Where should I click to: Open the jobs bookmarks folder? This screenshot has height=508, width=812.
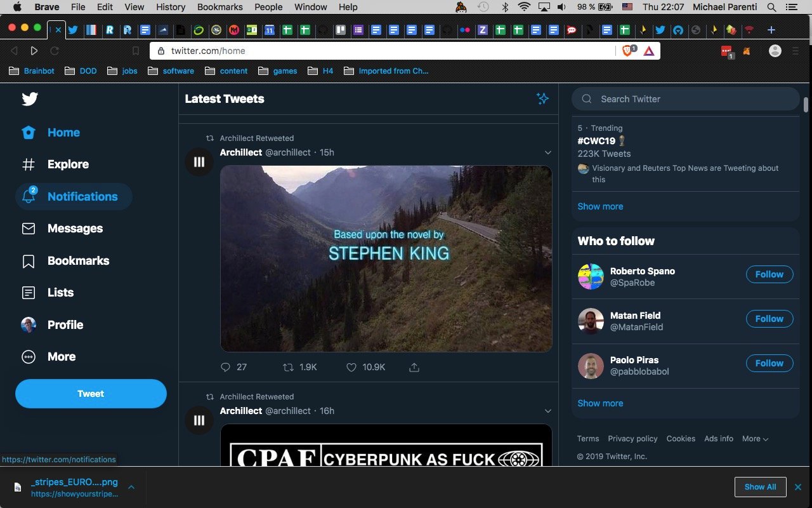click(x=122, y=71)
